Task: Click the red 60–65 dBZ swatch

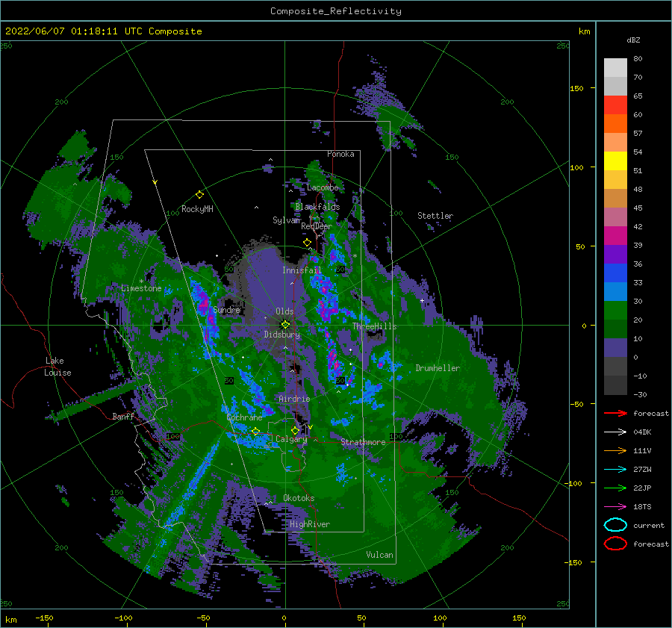Action: click(615, 105)
